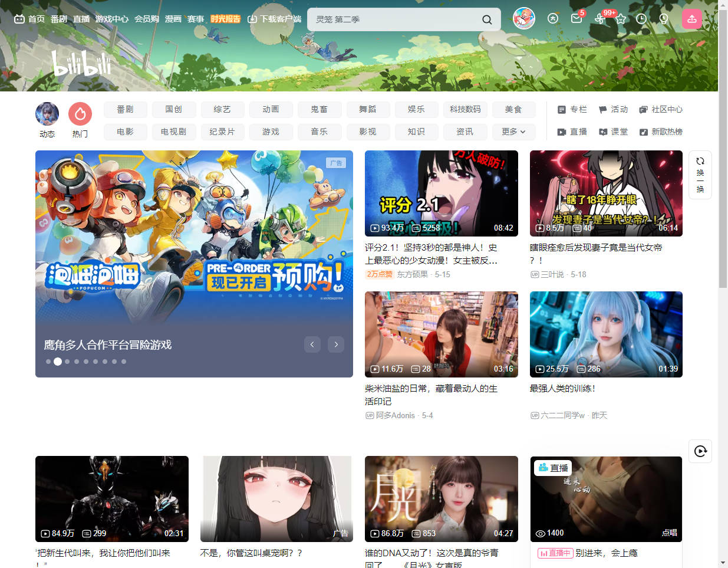Image resolution: width=728 pixels, height=568 pixels.
Task: Select the 游戏 channel button
Action: click(271, 132)
